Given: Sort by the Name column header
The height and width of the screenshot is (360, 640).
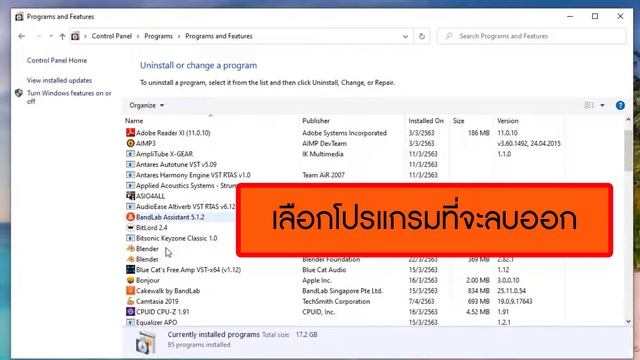Looking at the screenshot, I should coord(134,121).
